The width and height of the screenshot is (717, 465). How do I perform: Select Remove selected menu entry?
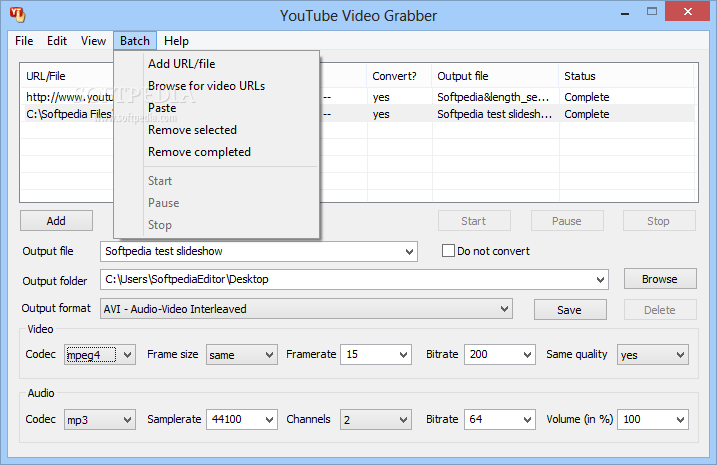[x=192, y=130]
